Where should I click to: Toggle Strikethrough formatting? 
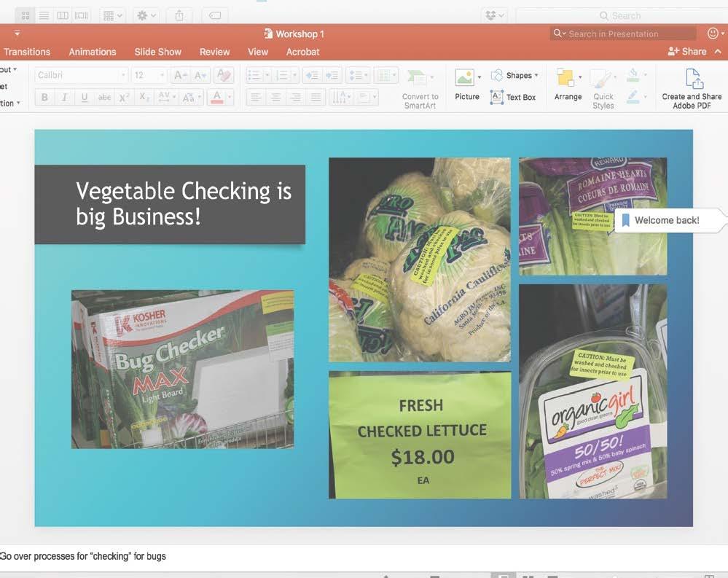(104, 98)
